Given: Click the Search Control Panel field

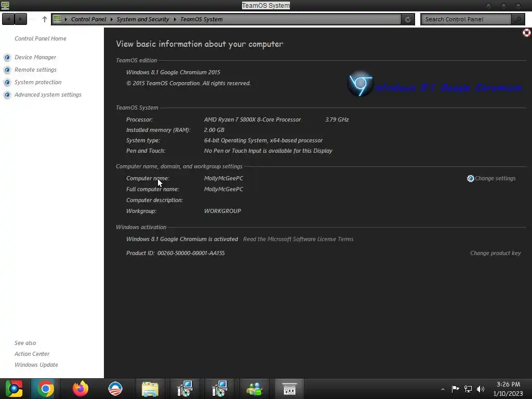Looking at the screenshot, I should tap(466, 19).
